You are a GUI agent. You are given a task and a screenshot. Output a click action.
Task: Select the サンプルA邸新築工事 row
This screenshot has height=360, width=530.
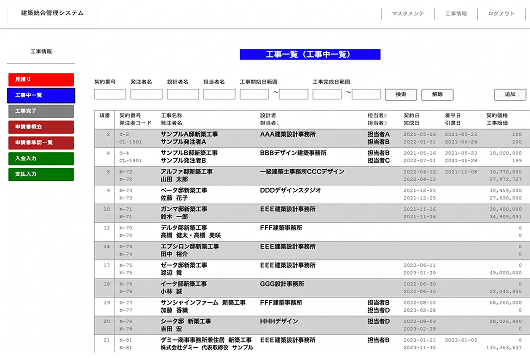tap(312, 138)
